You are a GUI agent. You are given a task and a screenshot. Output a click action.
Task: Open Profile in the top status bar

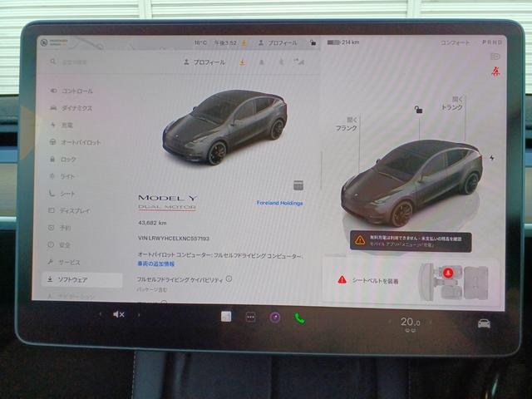(x=278, y=43)
